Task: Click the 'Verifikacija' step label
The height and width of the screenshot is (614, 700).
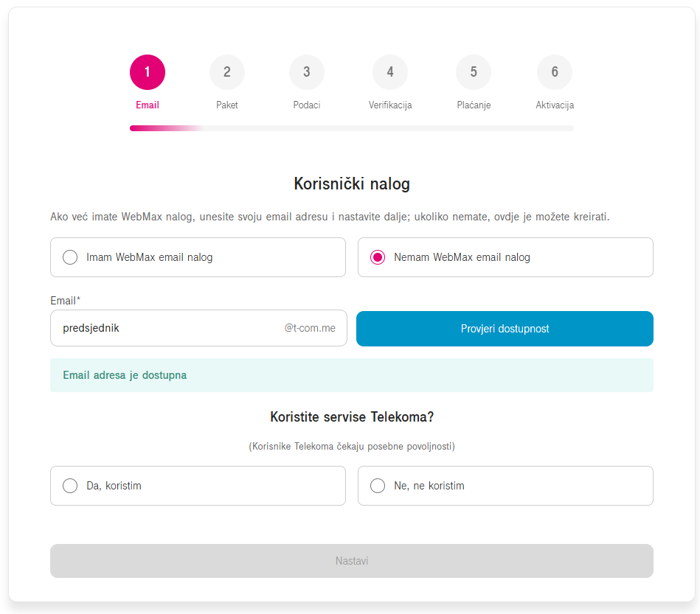Action: click(390, 105)
